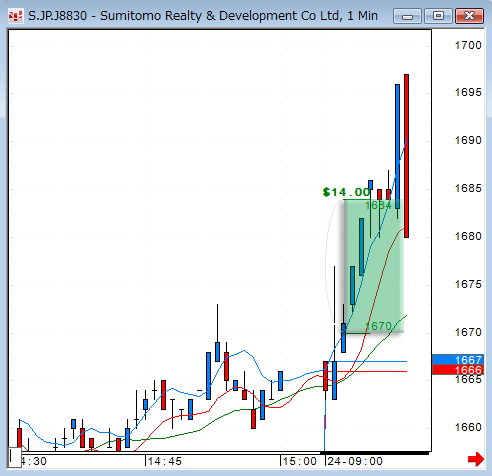Click the 1684 level label in the green box
This screenshot has height=476, width=492.
coord(378,205)
